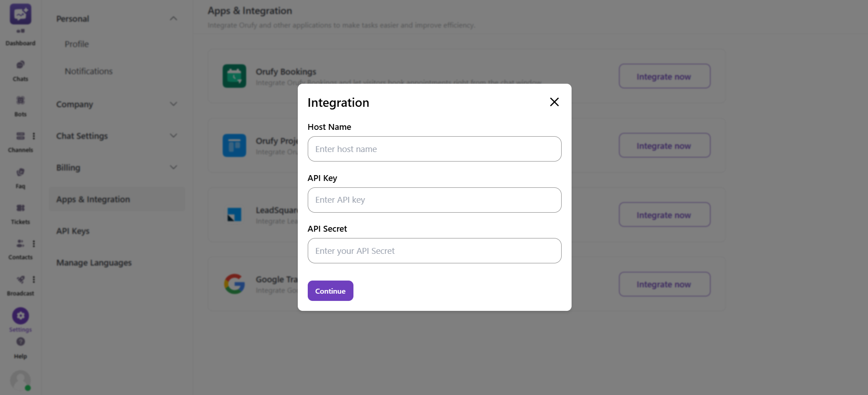Image resolution: width=868 pixels, height=395 pixels.
Task: Open the Channels more-options dots
Action: point(34,136)
